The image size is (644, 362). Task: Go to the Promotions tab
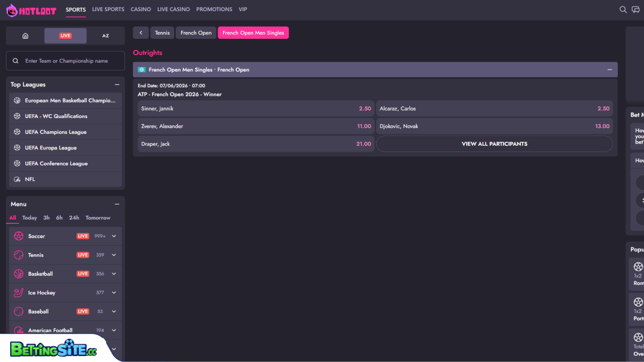(214, 10)
